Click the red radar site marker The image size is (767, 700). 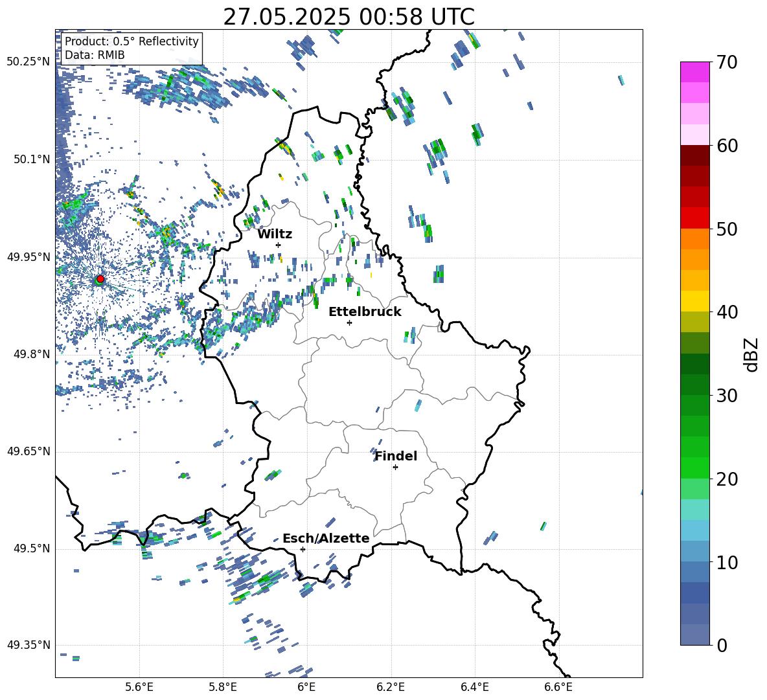pos(100,279)
